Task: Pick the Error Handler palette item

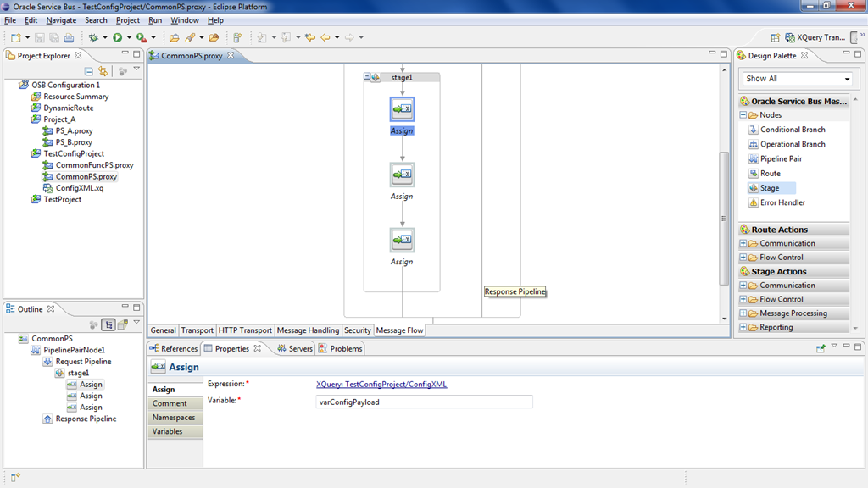Action: point(782,202)
